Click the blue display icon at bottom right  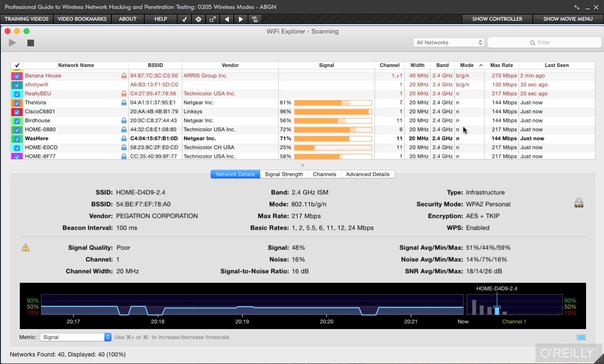pos(581,337)
